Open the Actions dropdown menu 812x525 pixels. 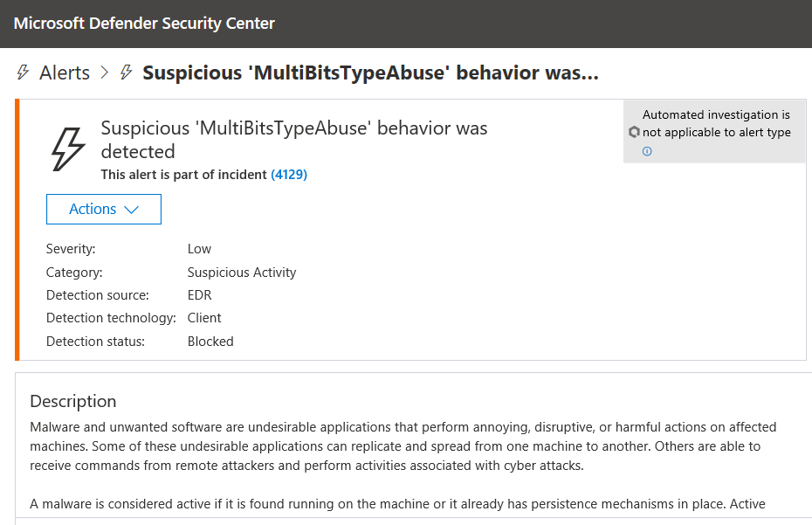point(103,210)
